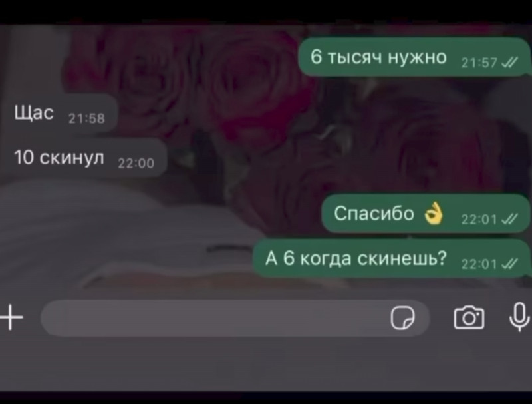
Task: Open the plus attachment menu
Action: [11, 317]
